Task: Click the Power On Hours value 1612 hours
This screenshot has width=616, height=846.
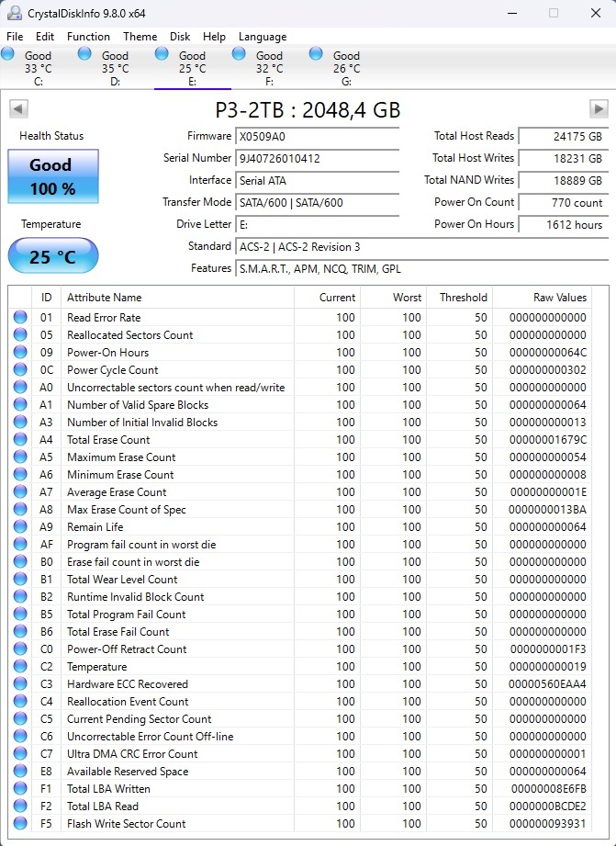Action: pyautogui.click(x=564, y=224)
